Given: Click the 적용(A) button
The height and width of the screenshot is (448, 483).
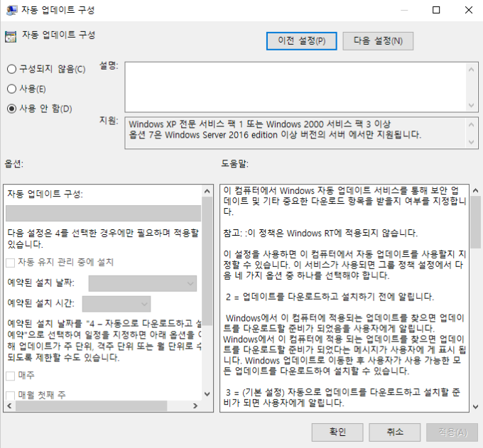Looking at the screenshot, I should [452, 432].
